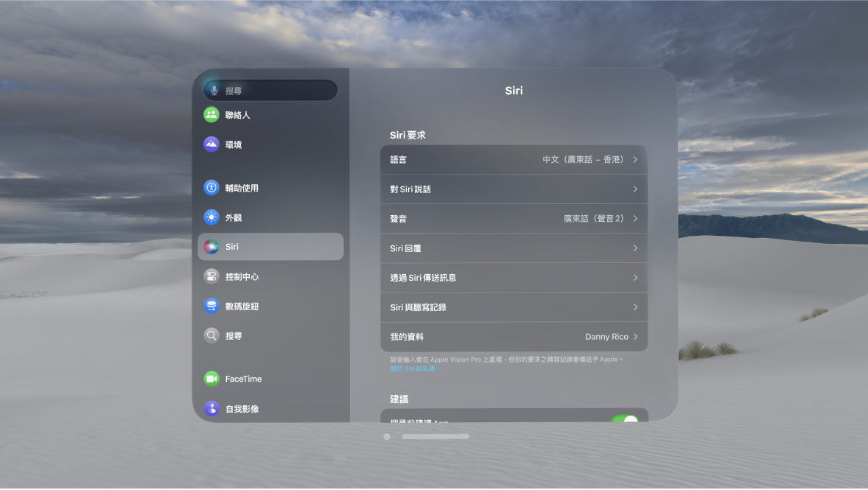Open the 搜尋 magnifier icon in sidebar
The height and width of the screenshot is (490, 868).
click(x=211, y=335)
